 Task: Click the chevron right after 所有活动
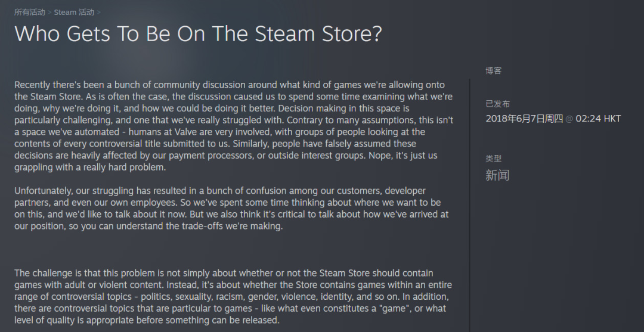coord(49,13)
